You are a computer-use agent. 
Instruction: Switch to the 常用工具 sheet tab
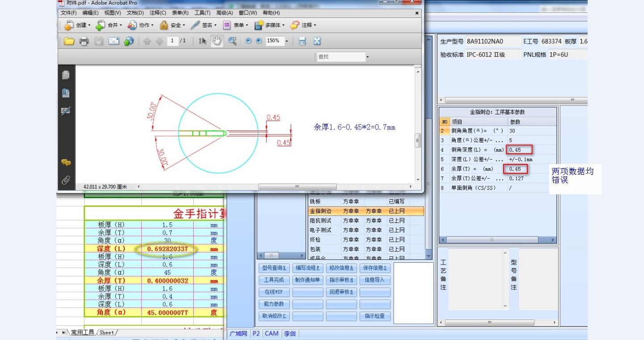point(83,332)
